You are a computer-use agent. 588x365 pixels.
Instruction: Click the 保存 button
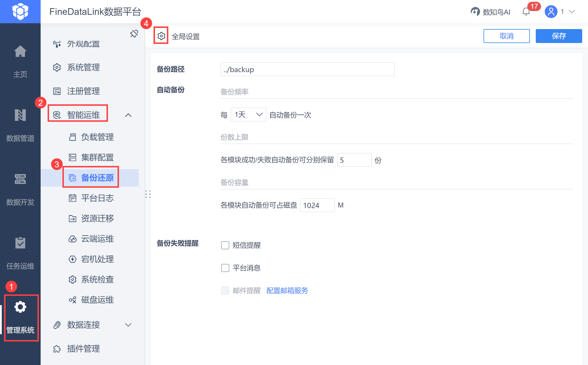(x=559, y=36)
